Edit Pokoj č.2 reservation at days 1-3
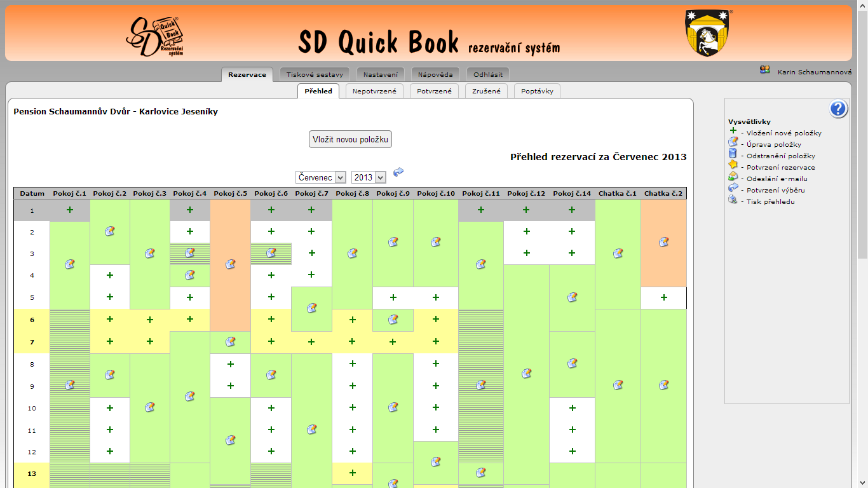Screen dimensions: 868x488 click(110, 231)
